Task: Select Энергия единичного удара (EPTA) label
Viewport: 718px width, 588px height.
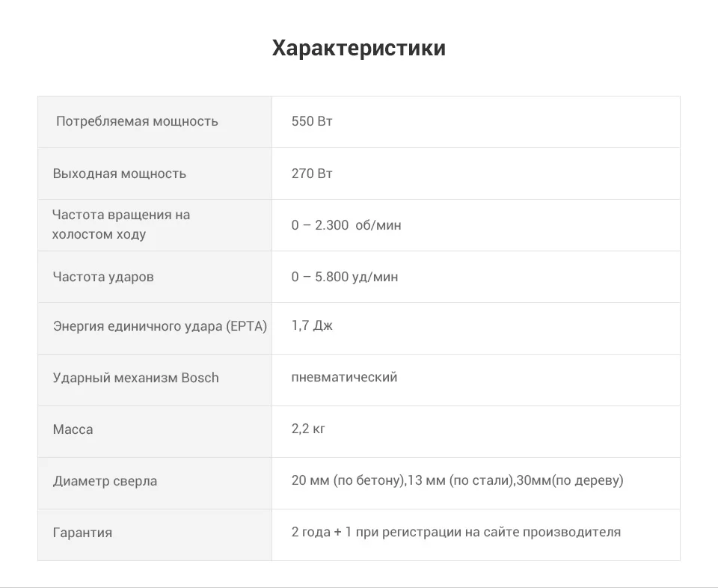Action: point(160,326)
